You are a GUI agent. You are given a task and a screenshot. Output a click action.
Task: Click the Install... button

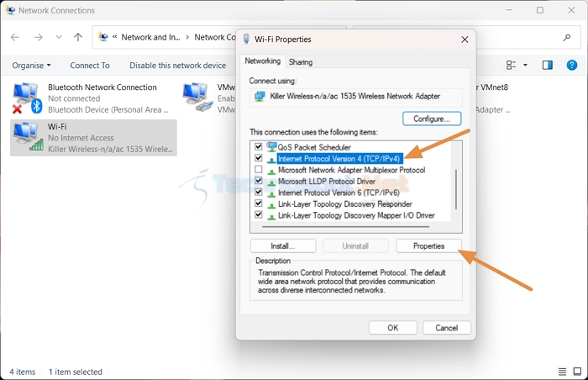[283, 246]
